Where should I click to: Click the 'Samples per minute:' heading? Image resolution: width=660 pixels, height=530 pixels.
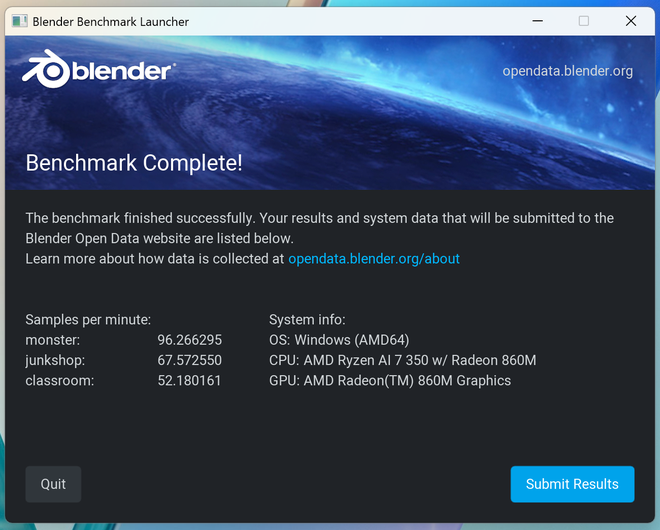(88, 320)
